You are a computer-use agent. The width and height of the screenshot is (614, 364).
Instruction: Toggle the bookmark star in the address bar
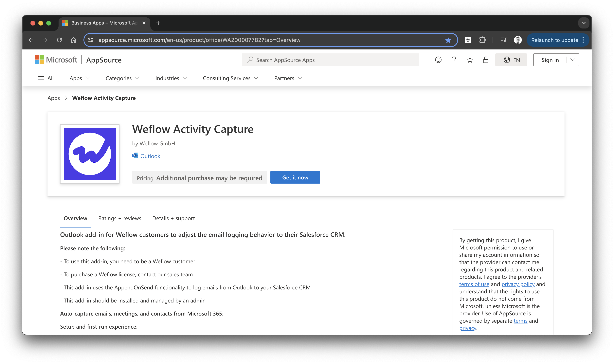click(x=448, y=40)
